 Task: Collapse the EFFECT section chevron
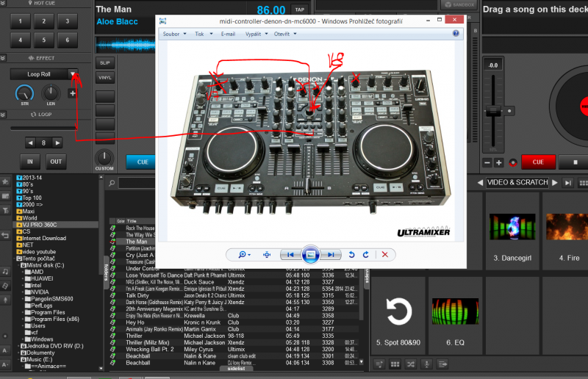pyautogui.click(x=3, y=58)
